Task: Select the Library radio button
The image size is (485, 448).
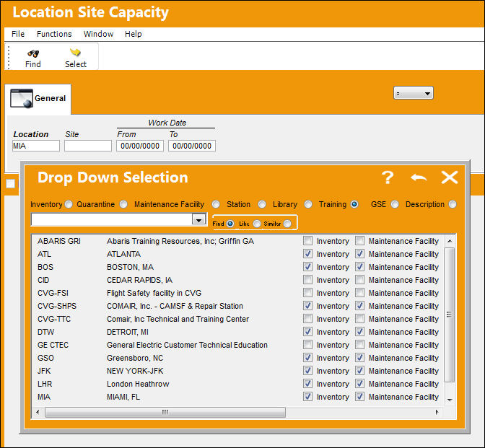Action: pos(308,204)
